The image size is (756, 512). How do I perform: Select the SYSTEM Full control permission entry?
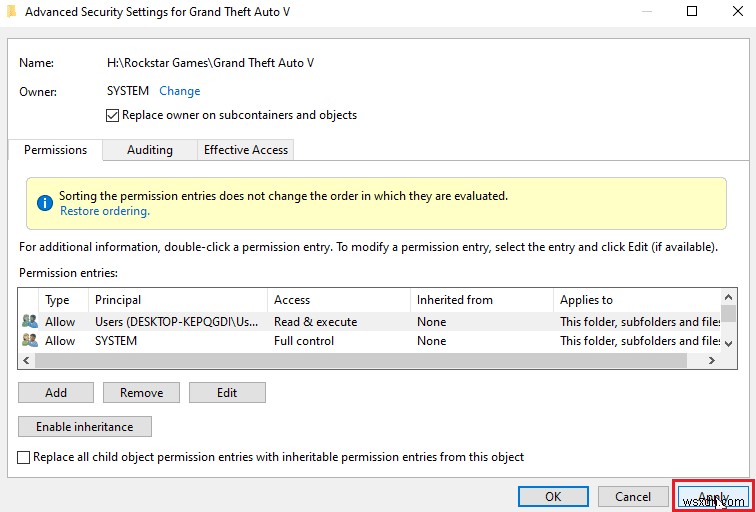[x=300, y=341]
